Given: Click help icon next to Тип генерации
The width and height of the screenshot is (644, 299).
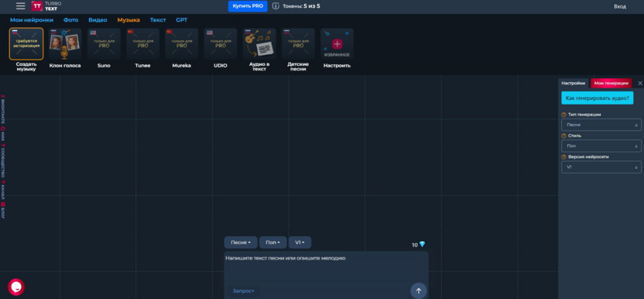Looking at the screenshot, I should (564, 115).
